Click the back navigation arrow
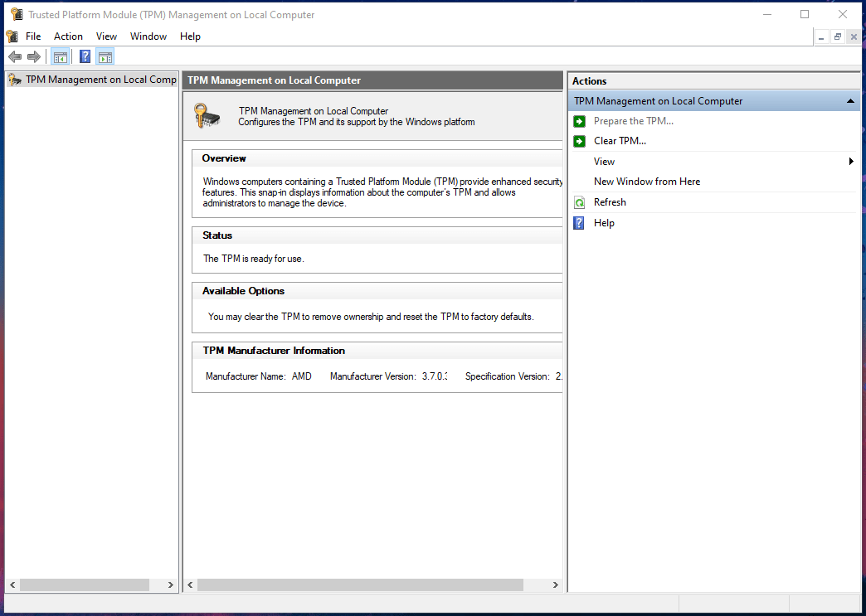The image size is (866, 616). click(x=14, y=56)
